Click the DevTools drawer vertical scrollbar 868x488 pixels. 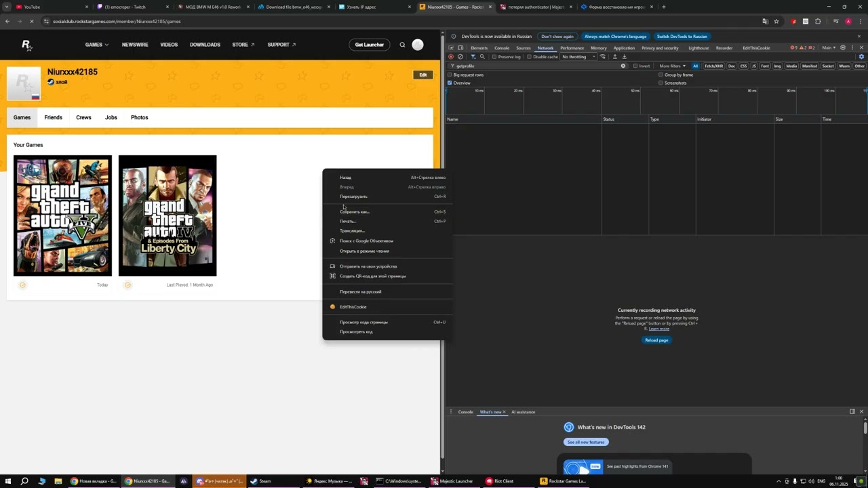tap(865, 428)
